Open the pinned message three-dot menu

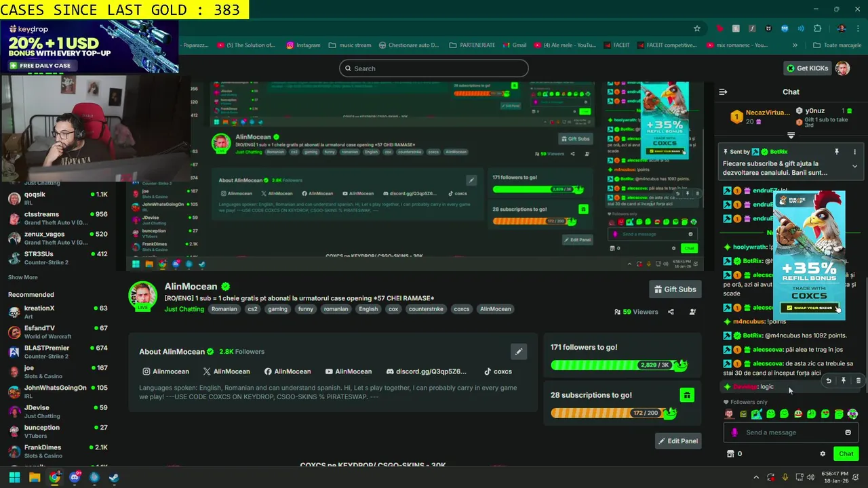pos(854,152)
